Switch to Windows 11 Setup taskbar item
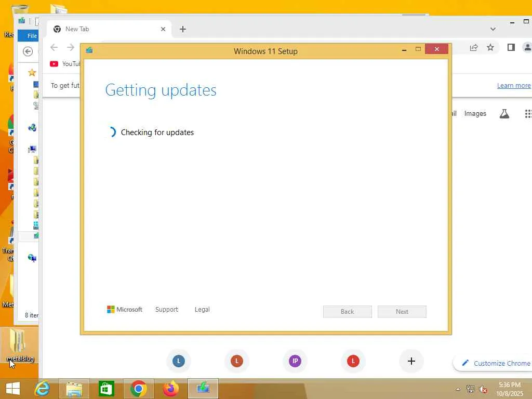The image size is (532, 399). (203, 389)
